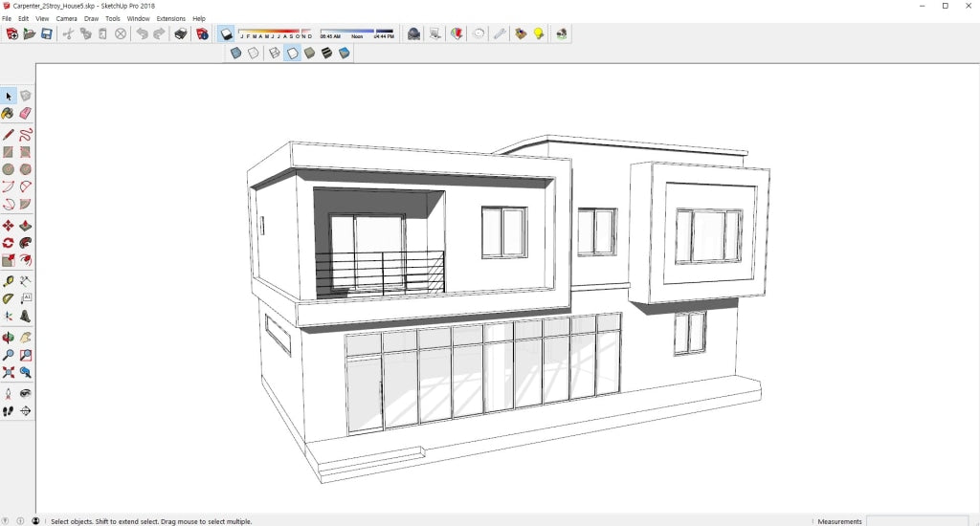980x526 pixels.
Task: Activate Zoom Extents
Action: click(x=8, y=372)
